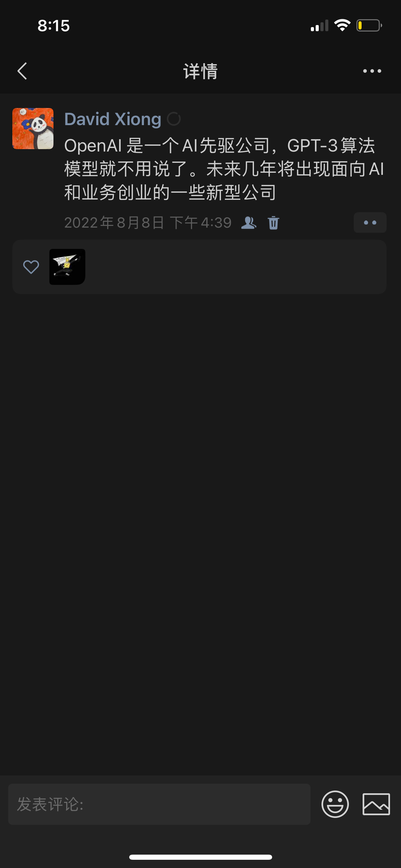Screen dimensions: 401x868
Task: Delete the post with trash icon
Action: pyautogui.click(x=274, y=223)
